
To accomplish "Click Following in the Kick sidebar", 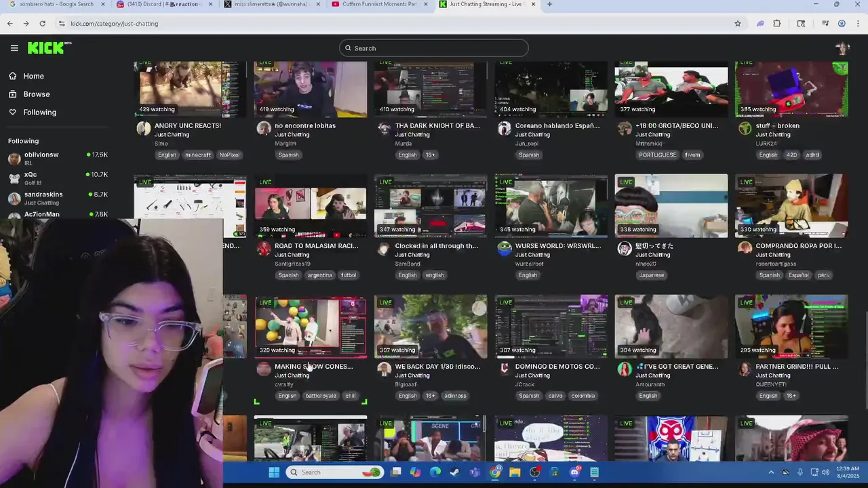I will click(x=39, y=113).
